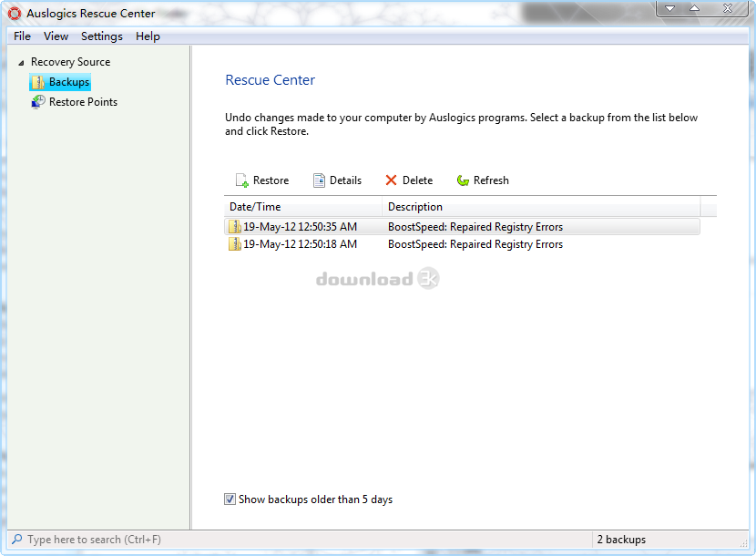Minimize the Rescue Center window

pos(669,8)
